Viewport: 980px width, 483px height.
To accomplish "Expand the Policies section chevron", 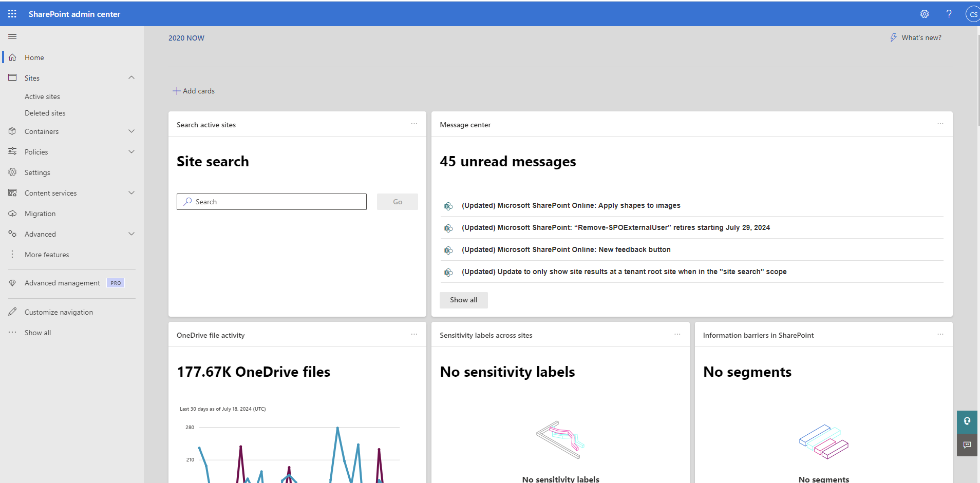I will pyautogui.click(x=131, y=151).
